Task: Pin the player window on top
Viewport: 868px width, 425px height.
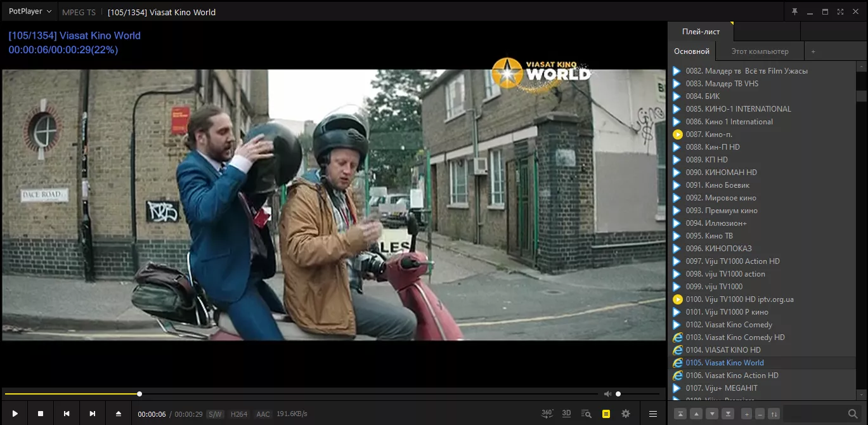Action: (x=794, y=11)
